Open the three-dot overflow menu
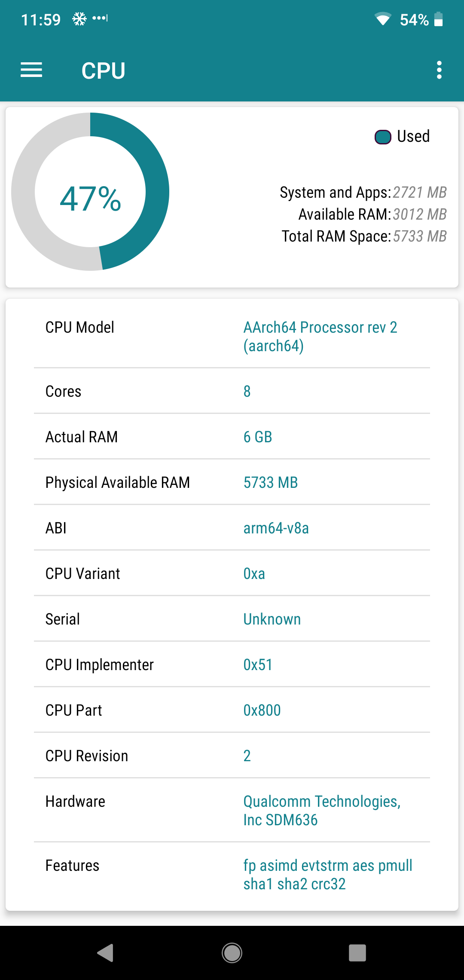 point(439,70)
